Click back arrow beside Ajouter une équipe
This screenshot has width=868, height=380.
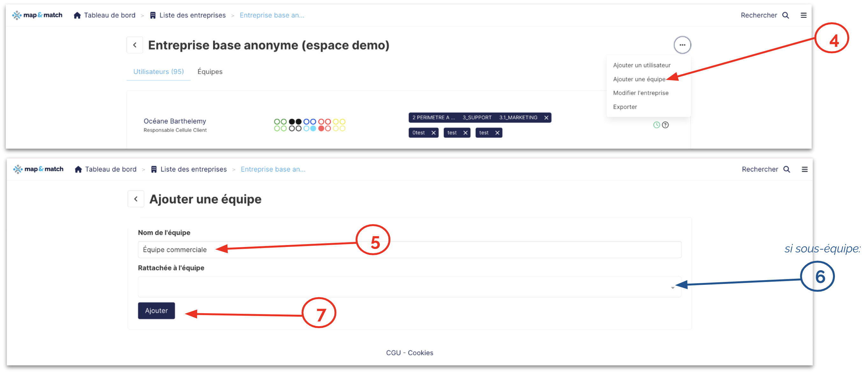pyautogui.click(x=136, y=199)
